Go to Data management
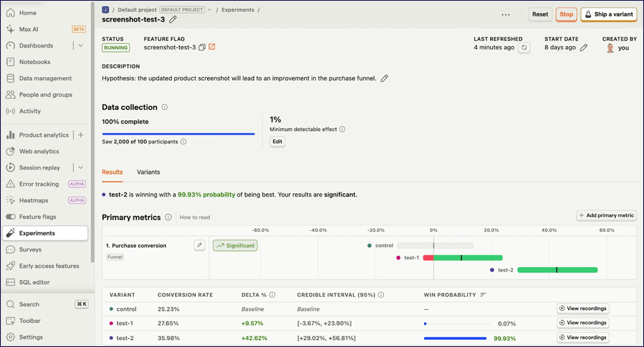This screenshot has height=347, width=644. click(45, 78)
